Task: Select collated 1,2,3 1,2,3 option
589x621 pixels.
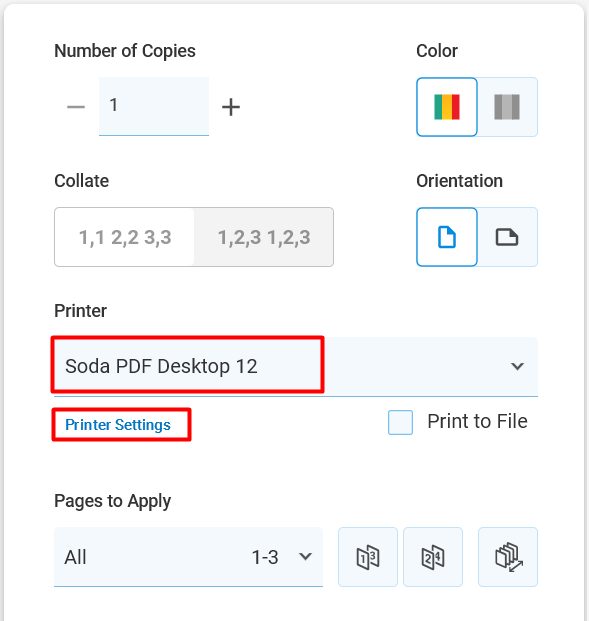Action: tap(264, 237)
